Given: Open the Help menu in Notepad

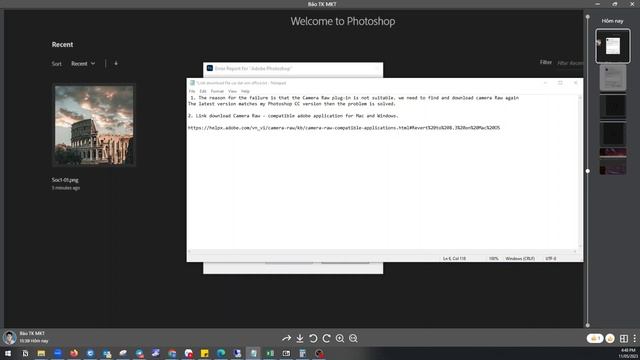Looking at the screenshot, I should point(245,91).
